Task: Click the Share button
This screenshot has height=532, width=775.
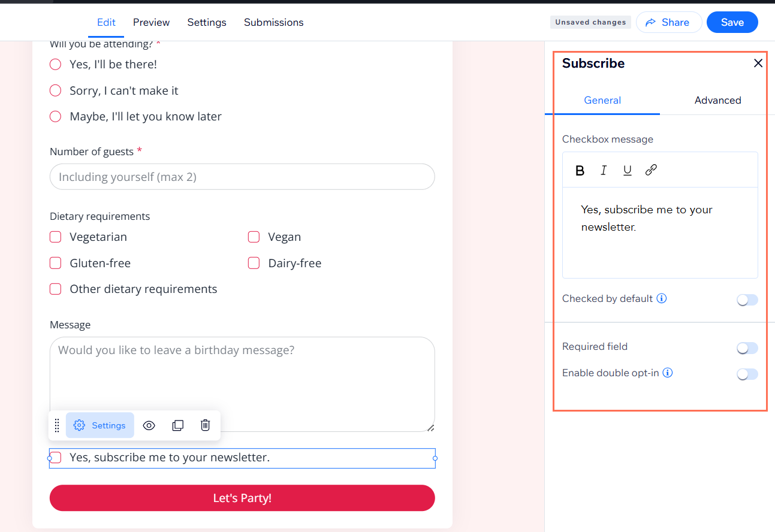Action: (x=668, y=22)
